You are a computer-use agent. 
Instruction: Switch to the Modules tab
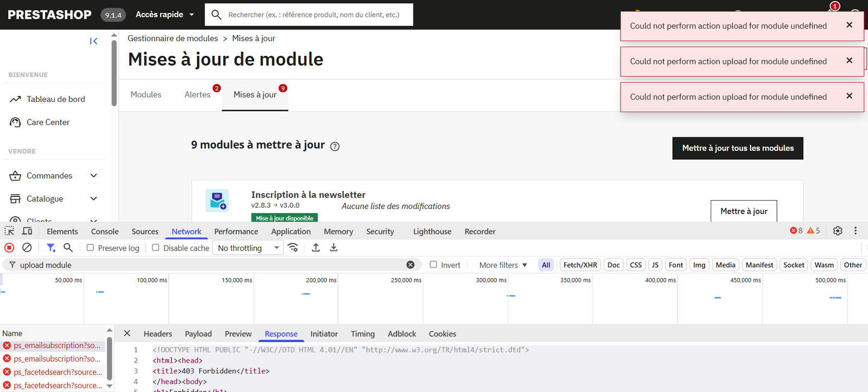pyautogui.click(x=146, y=95)
